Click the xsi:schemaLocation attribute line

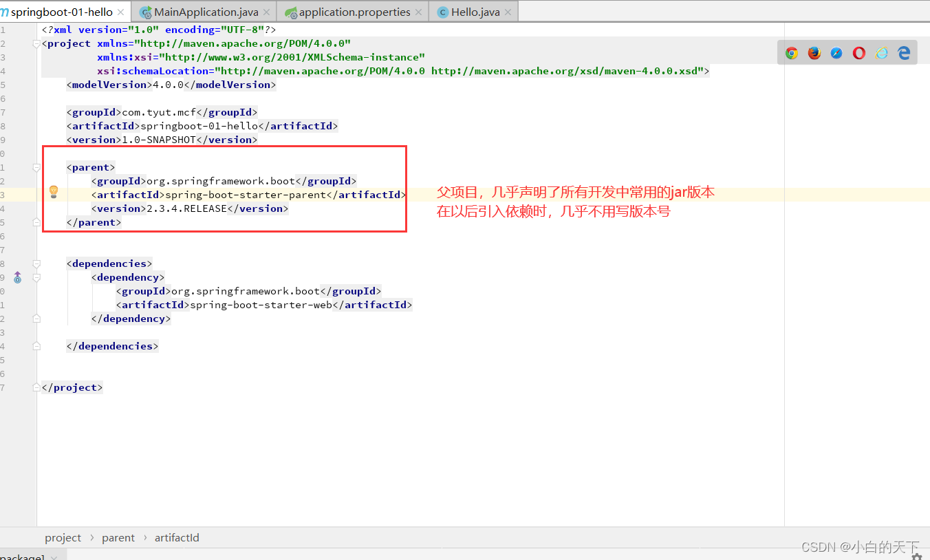403,71
